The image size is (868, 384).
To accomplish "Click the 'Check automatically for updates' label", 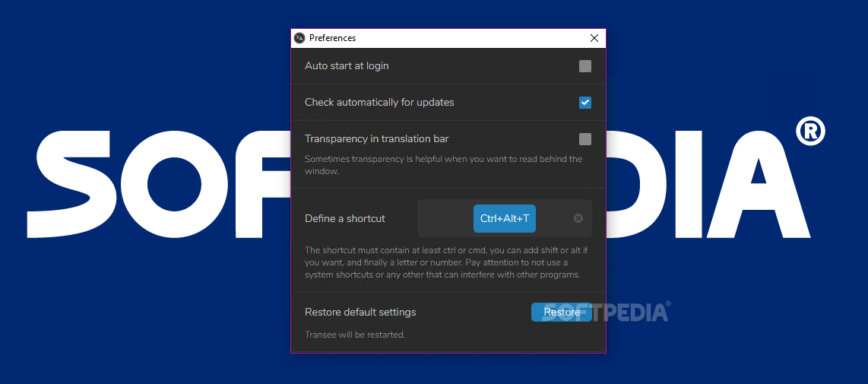I will click(x=379, y=103).
